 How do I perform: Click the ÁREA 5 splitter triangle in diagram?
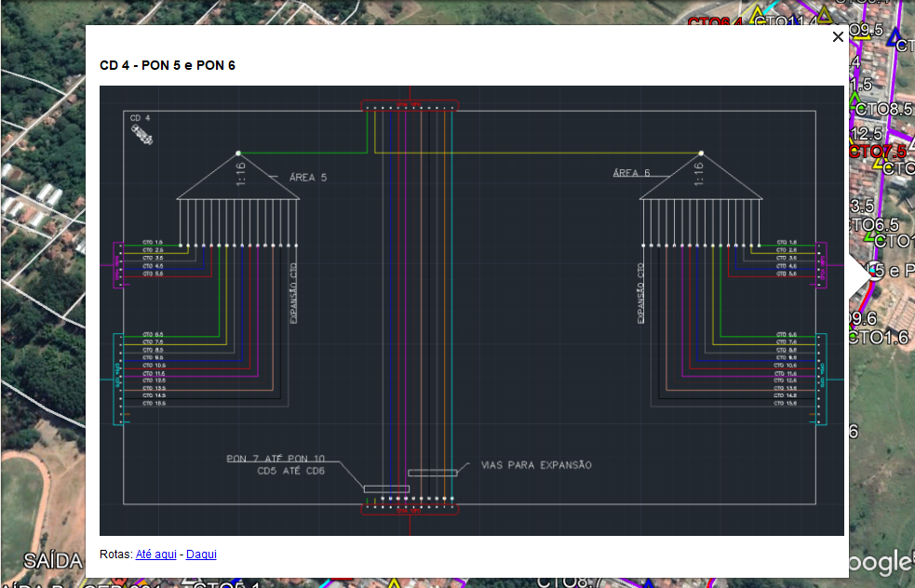coord(238,177)
